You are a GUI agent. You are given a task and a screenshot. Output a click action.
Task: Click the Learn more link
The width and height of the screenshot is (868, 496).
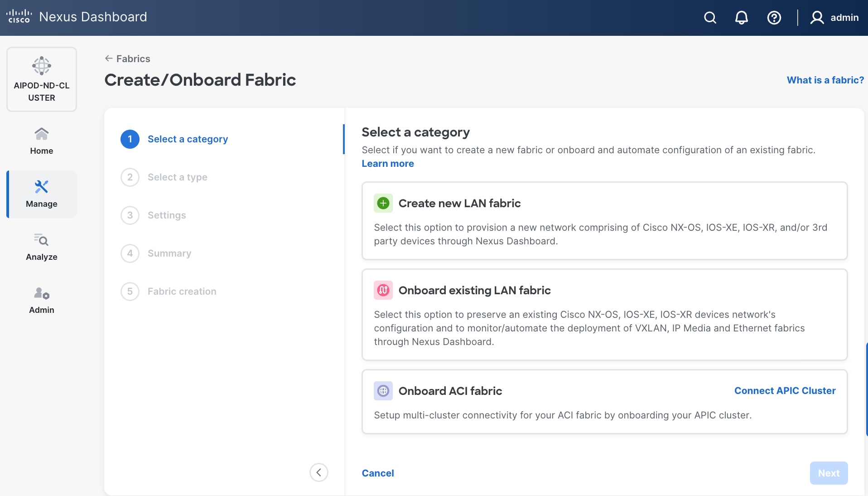tap(388, 164)
